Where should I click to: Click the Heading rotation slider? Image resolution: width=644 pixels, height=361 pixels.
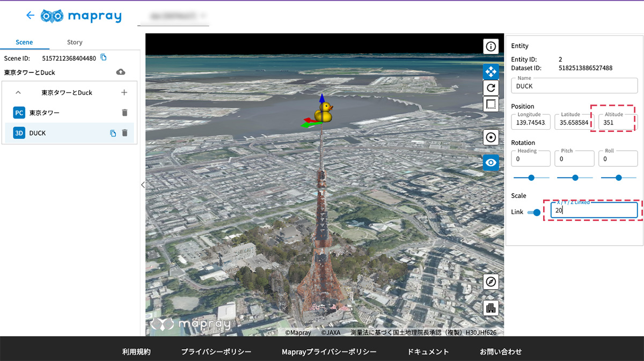(x=531, y=178)
